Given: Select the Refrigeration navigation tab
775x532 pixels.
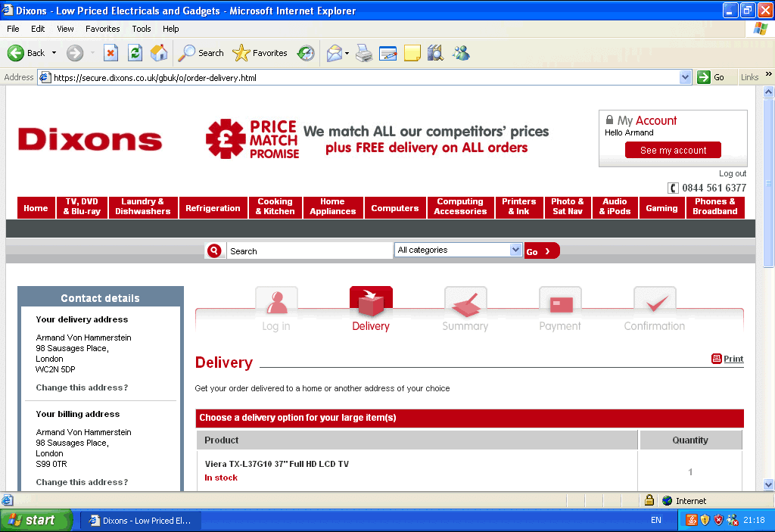Looking at the screenshot, I should click(x=213, y=207).
